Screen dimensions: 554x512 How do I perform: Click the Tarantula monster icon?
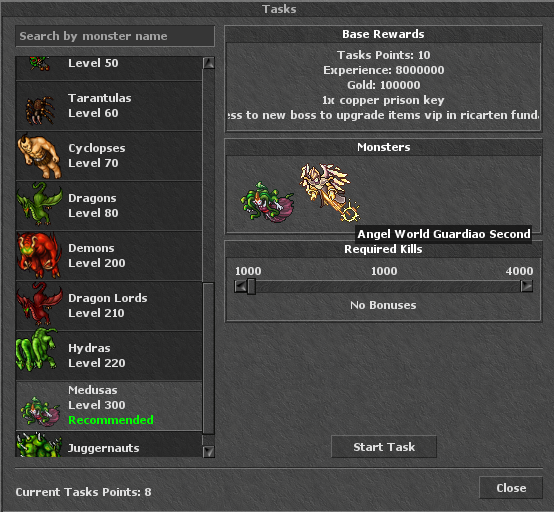(40, 110)
